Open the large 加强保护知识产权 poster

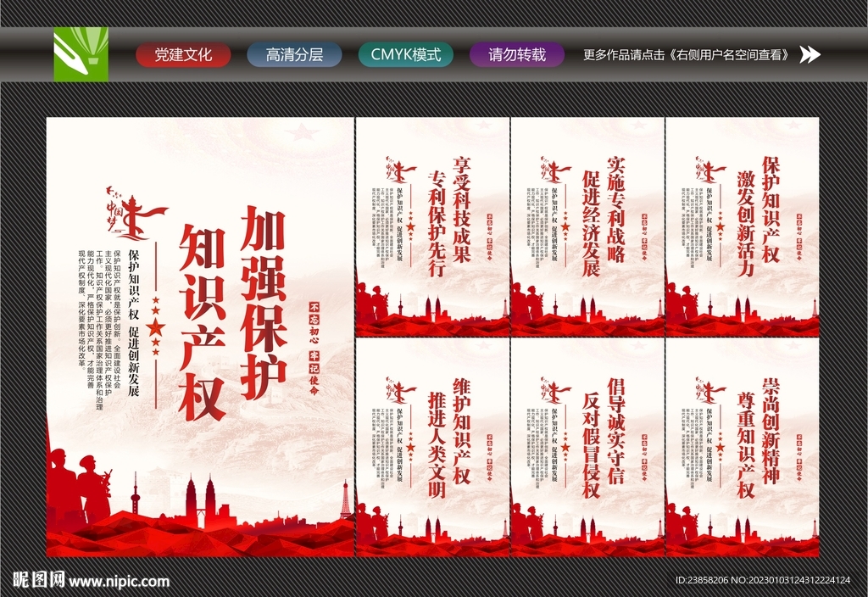(200, 338)
